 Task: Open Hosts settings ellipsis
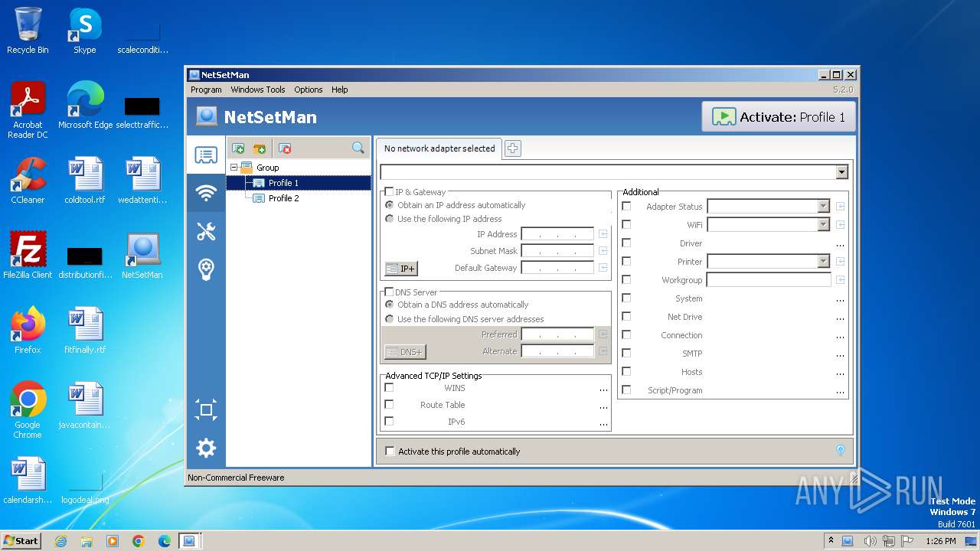840,373
